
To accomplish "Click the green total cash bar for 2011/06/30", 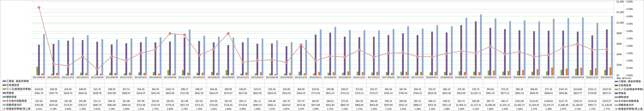I will (37, 71).
